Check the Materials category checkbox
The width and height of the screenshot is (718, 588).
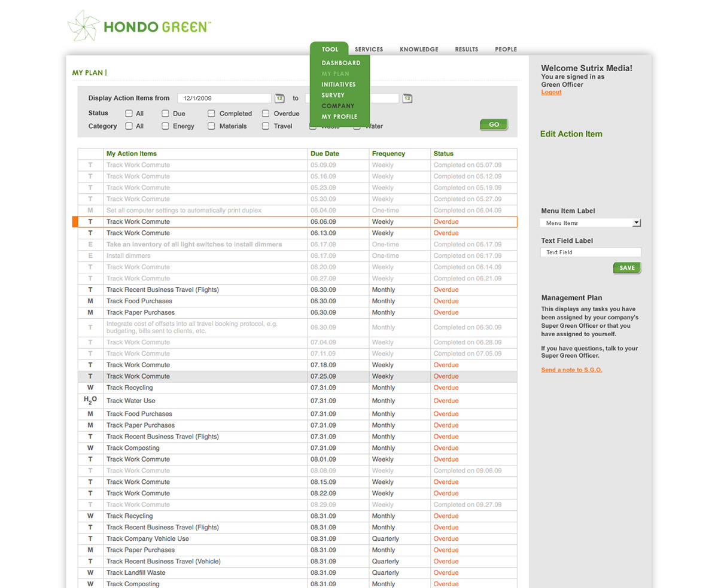coord(211,126)
